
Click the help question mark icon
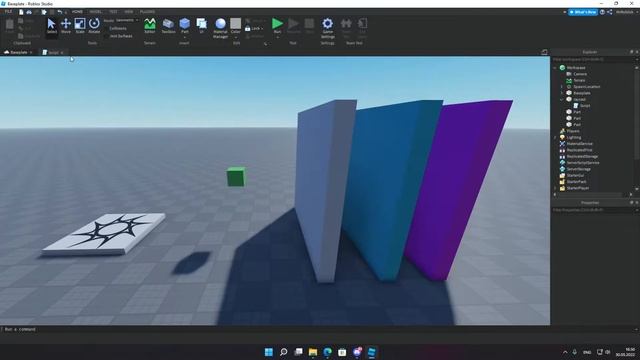[x=602, y=12]
